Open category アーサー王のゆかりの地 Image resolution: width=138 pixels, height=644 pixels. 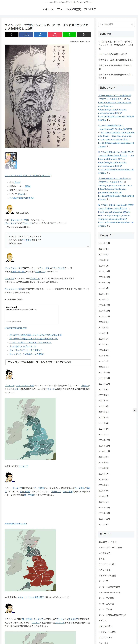click(109, 587)
